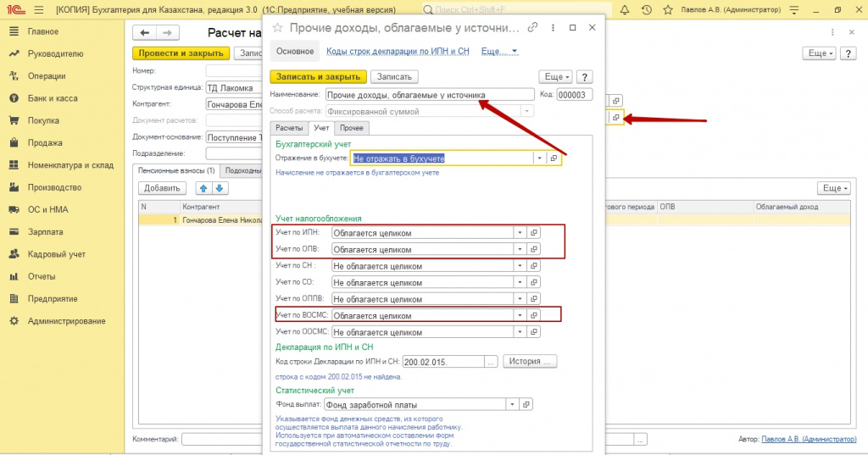
Task: Expand Учет по СН dropdown
Action: 520,266
